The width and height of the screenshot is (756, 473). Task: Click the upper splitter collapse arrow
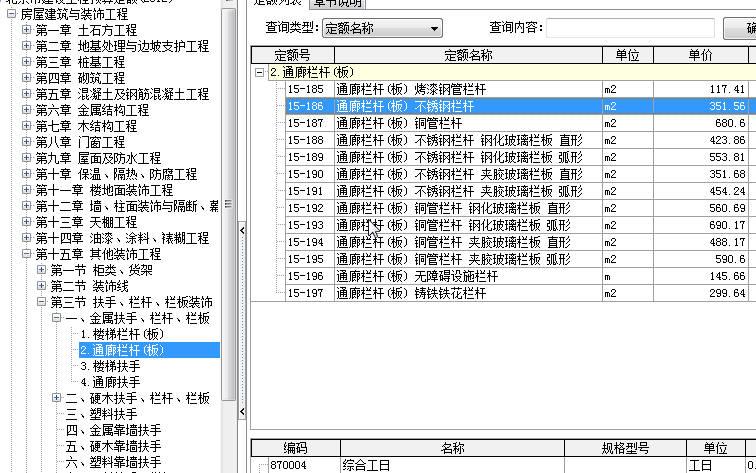tap(242, 230)
